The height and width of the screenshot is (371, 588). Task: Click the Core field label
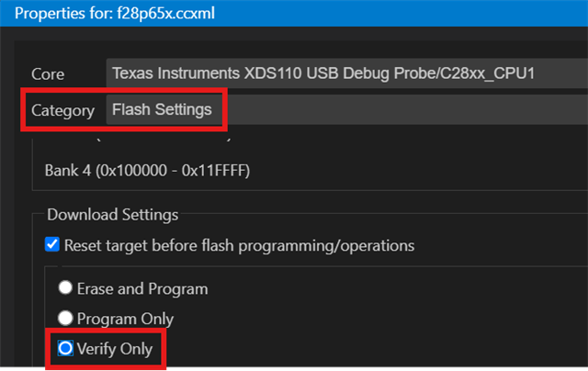(x=48, y=73)
